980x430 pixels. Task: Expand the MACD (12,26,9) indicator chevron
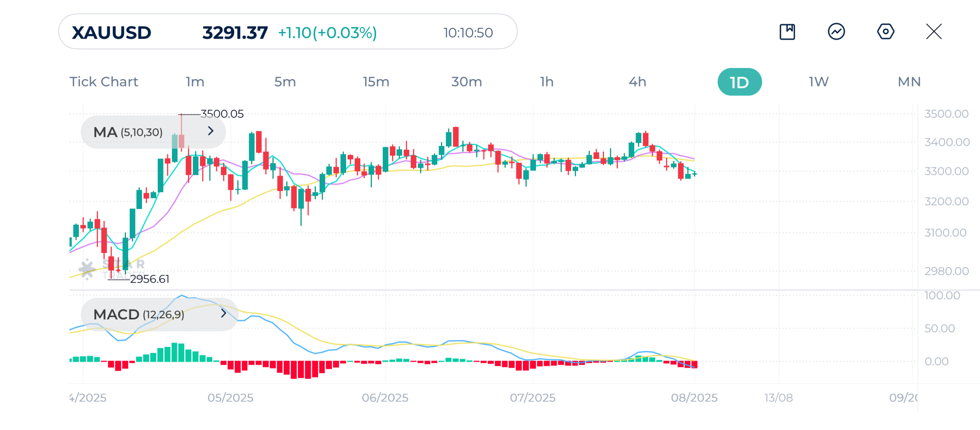(224, 314)
